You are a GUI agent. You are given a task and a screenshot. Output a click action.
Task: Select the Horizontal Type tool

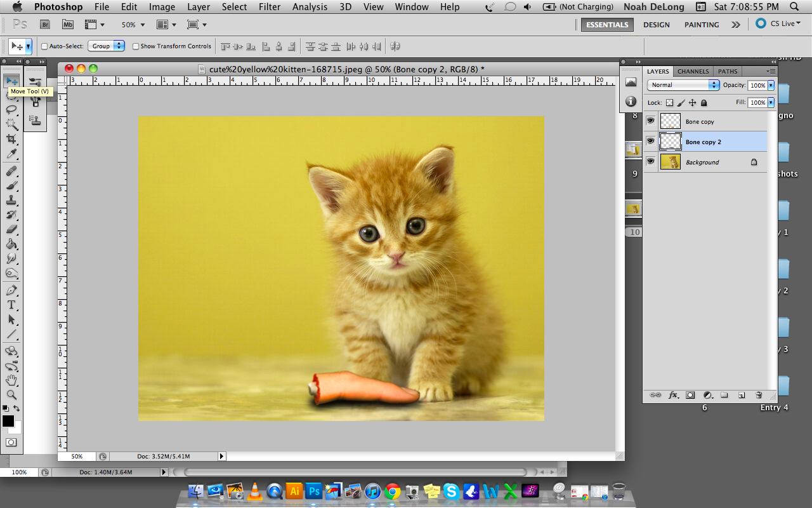point(11,305)
